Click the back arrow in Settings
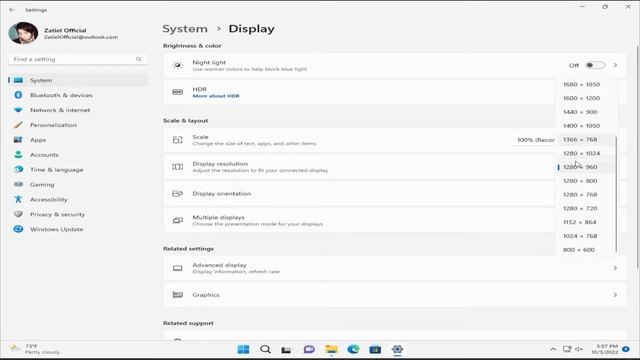Screen dimensions: 640x360 coord(12,9)
